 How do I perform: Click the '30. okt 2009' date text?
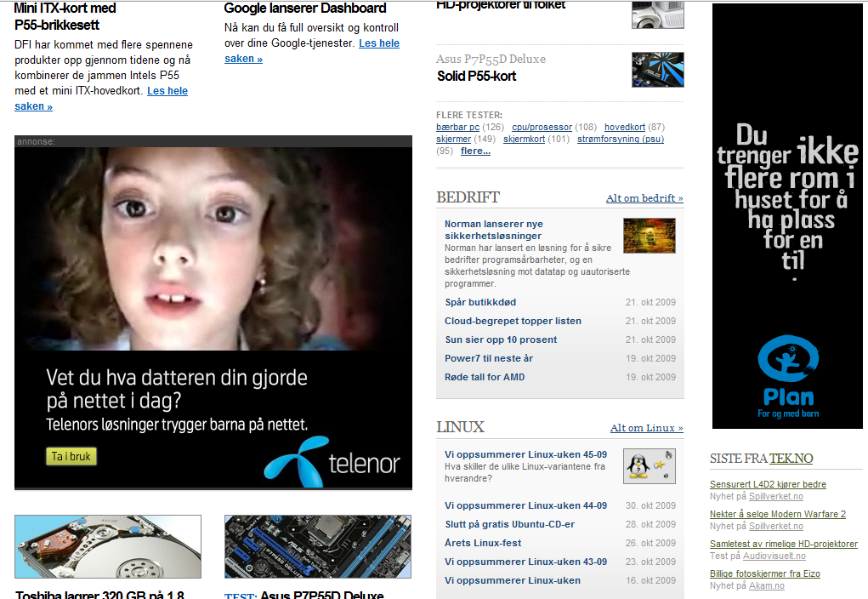click(650, 506)
